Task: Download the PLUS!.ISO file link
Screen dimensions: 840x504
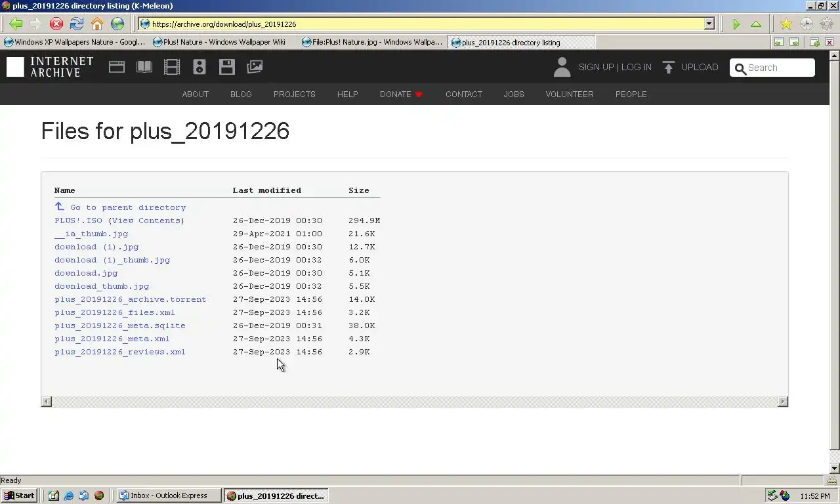Action: tap(79, 220)
